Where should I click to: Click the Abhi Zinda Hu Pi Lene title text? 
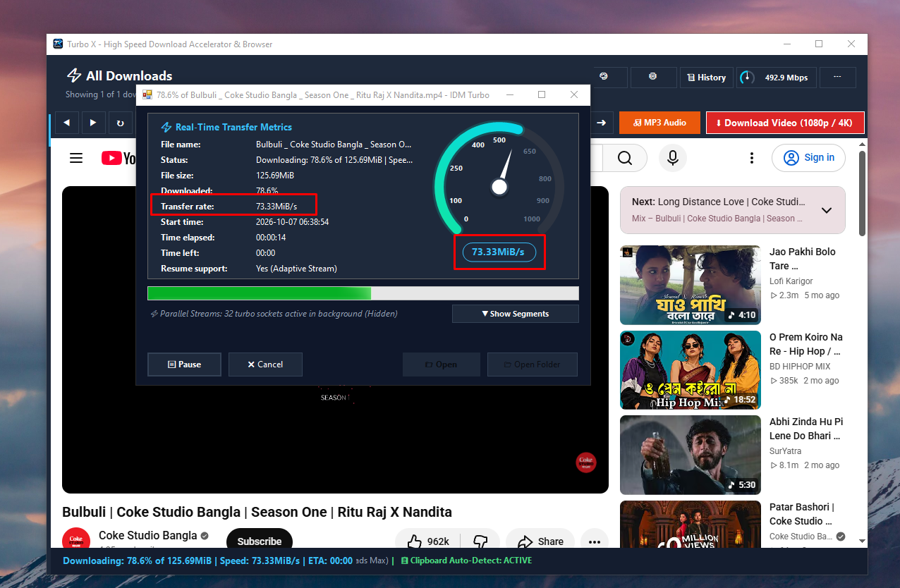[806, 429]
